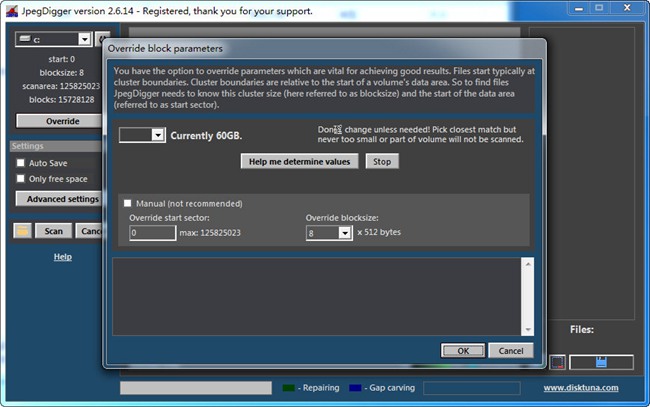Click the yellow folder icon beside Scan
650x407 pixels.
22,231
